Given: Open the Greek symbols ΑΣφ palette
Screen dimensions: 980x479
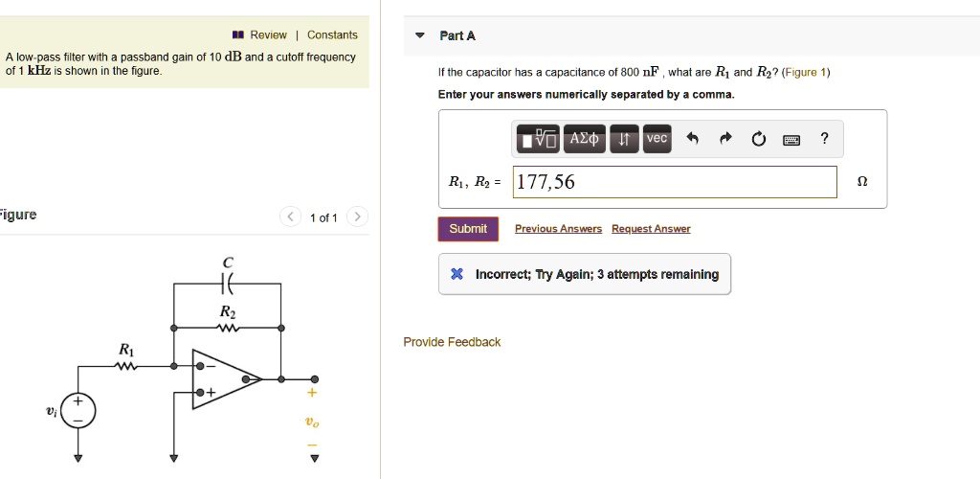Looking at the screenshot, I should tap(585, 138).
